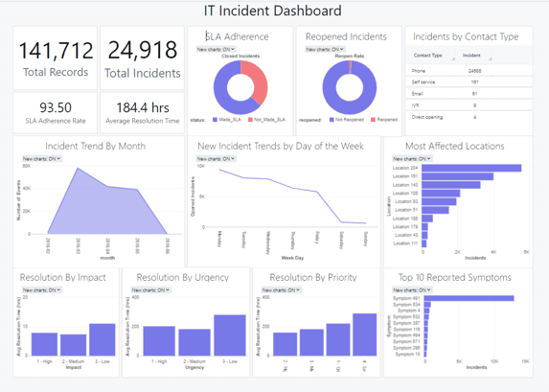Image resolution: width=549 pixels, height=392 pixels.
Task: Click the Location 204 bar
Action: [471, 168]
